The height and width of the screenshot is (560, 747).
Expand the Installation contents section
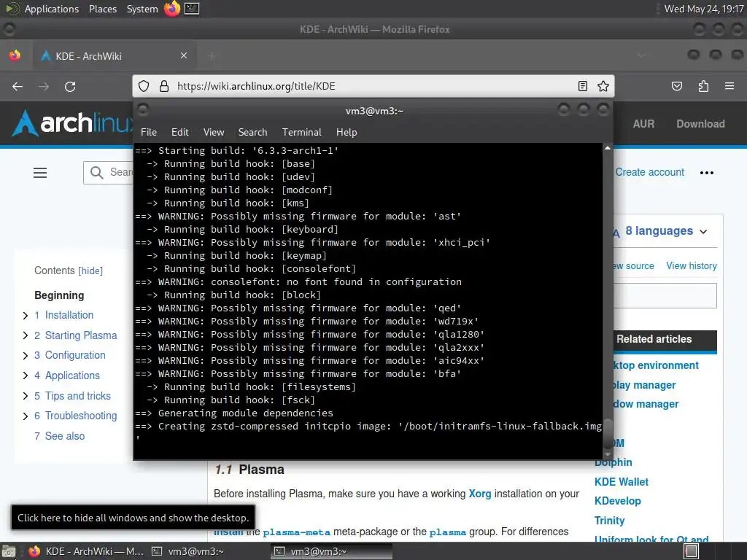26,315
